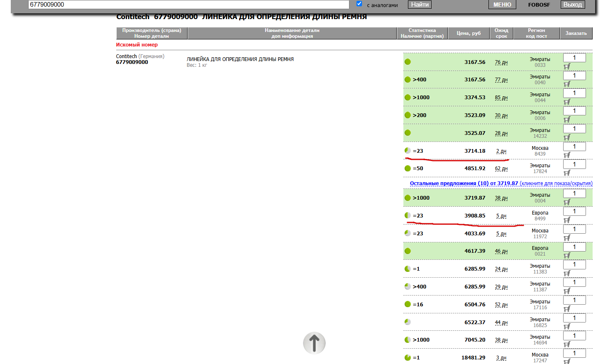Click the scroll-to-top arrow button
This screenshot has height=364, width=603.
tap(314, 343)
